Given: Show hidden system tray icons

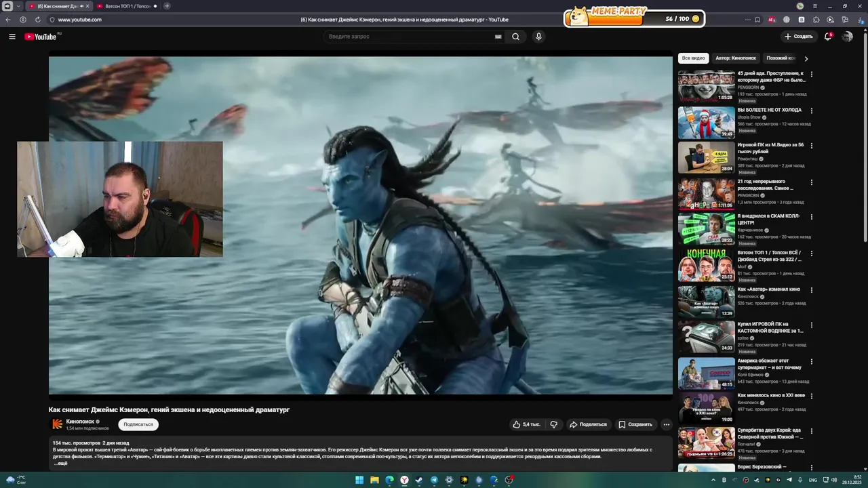Looking at the screenshot, I should point(715,480).
